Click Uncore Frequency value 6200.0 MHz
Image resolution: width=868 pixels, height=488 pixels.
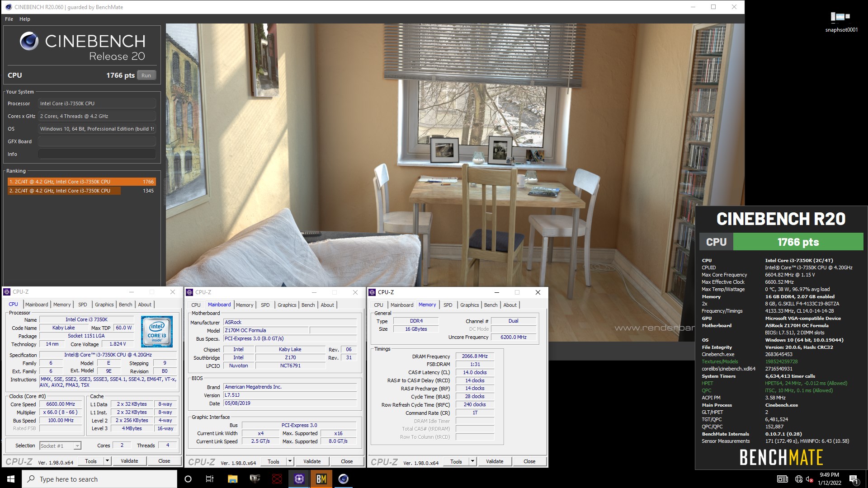coord(514,337)
